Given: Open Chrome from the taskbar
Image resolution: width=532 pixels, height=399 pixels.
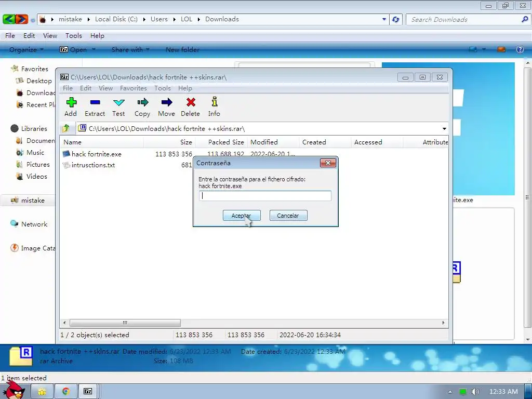Looking at the screenshot, I should [x=66, y=392].
